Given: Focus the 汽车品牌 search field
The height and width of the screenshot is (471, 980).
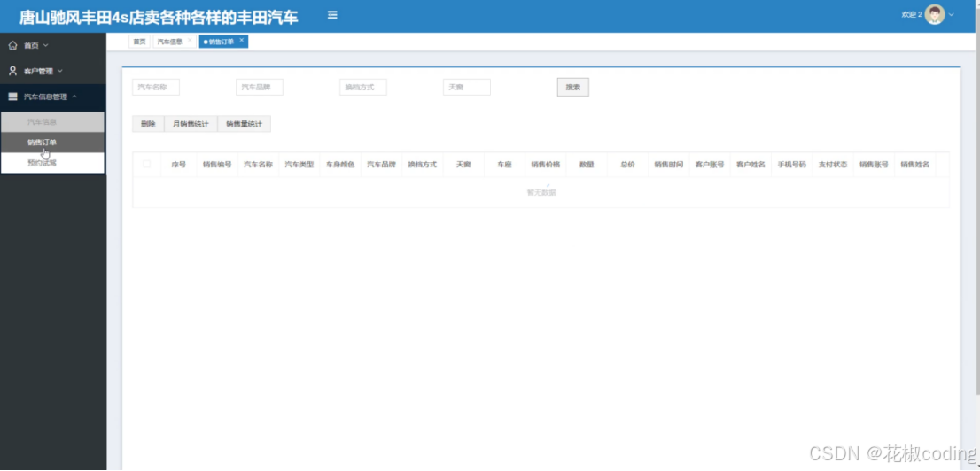Looking at the screenshot, I should pos(260,88).
